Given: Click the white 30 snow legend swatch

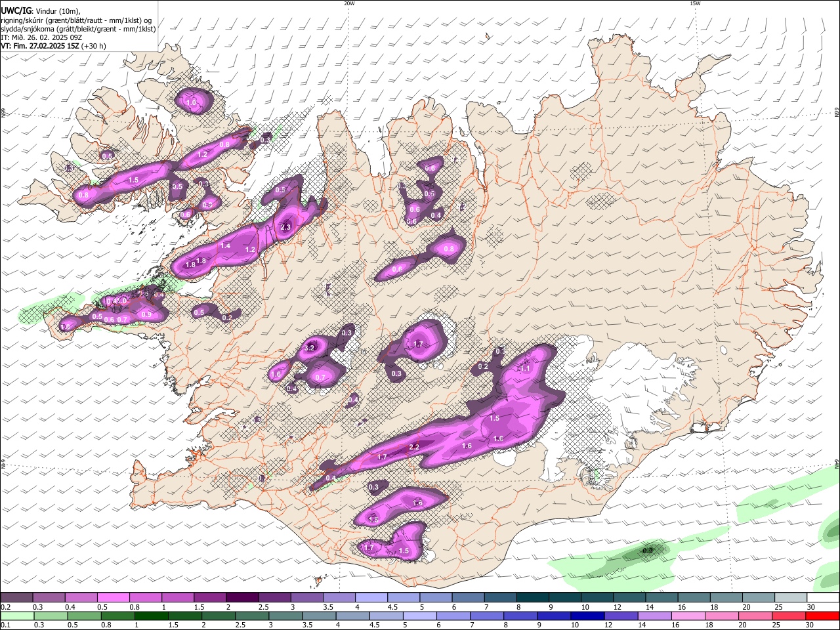Looking at the screenshot, I should pos(823,597).
